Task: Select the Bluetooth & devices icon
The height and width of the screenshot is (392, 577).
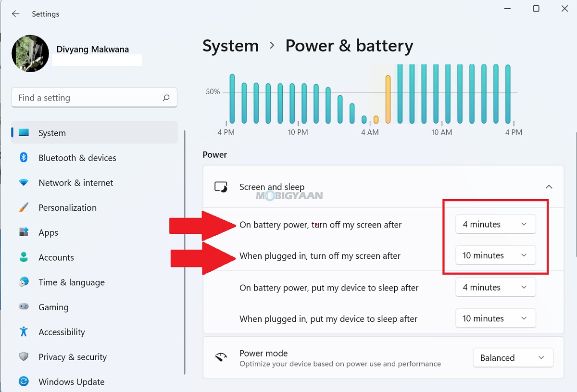Action: click(x=23, y=158)
